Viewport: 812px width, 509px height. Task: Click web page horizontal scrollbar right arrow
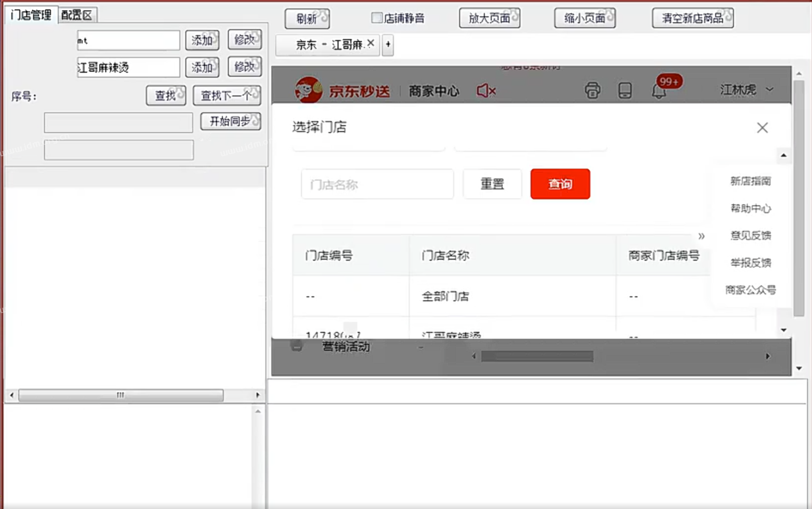pyautogui.click(x=768, y=356)
